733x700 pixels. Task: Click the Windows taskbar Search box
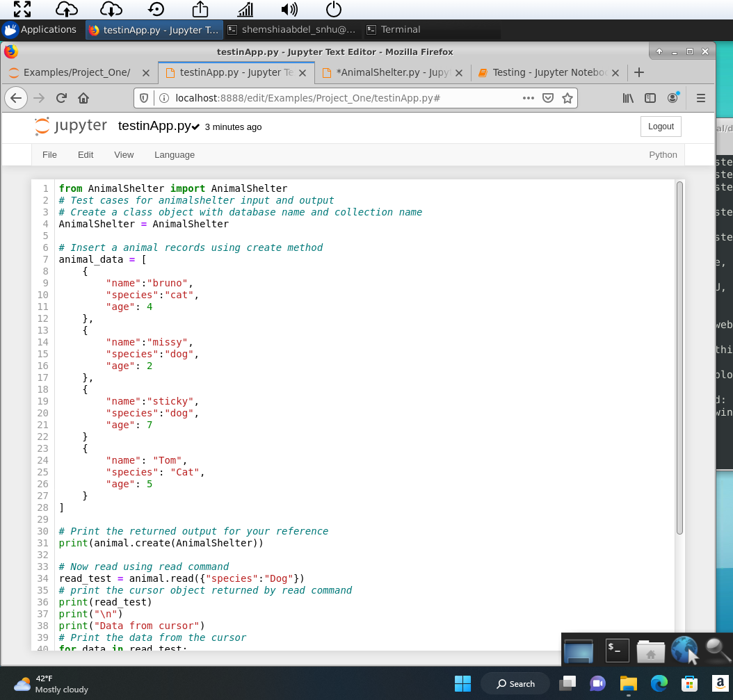coord(515,683)
